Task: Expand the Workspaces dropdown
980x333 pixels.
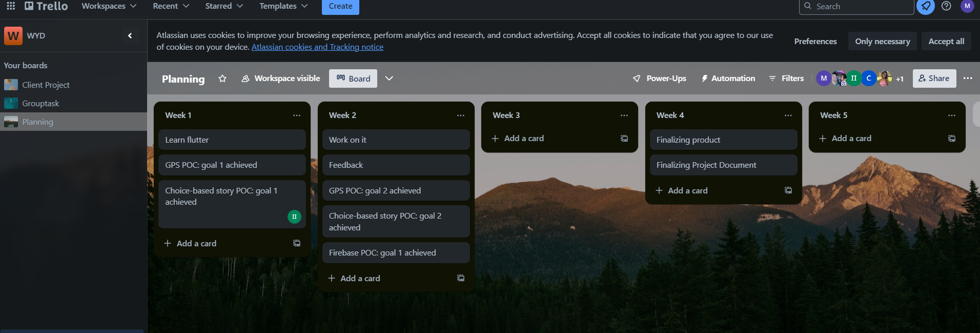Action: [x=109, y=6]
